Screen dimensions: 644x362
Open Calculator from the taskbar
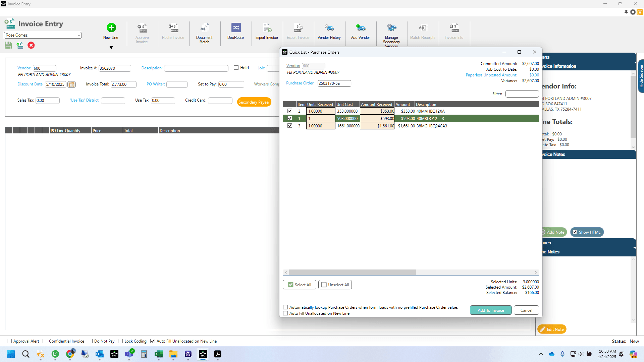pos(144,354)
